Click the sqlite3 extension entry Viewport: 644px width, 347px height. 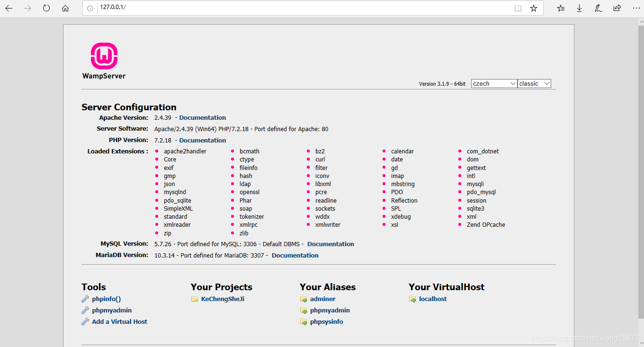pyautogui.click(x=475, y=208)
